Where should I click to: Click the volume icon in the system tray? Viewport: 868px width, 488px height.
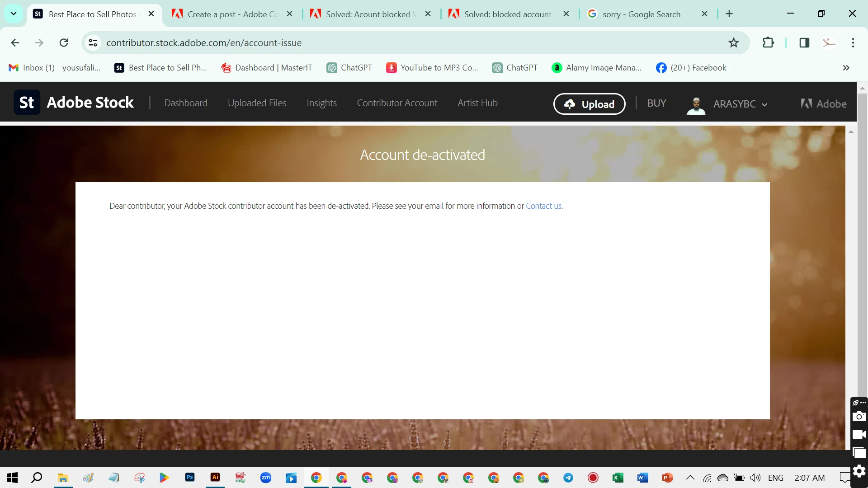755,478
